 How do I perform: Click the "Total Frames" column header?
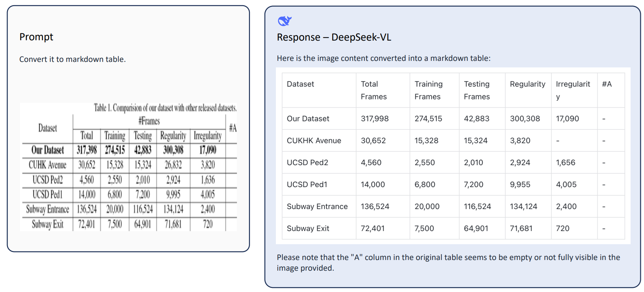tap(373, 90)
